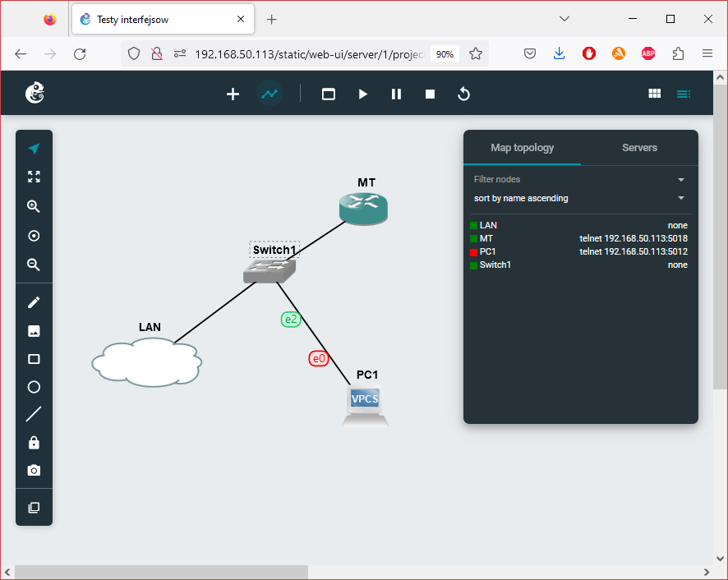Screen dimensions: 728x580
Task: Take a screenshot with camera icon
Action: click(x=34, y=471)
